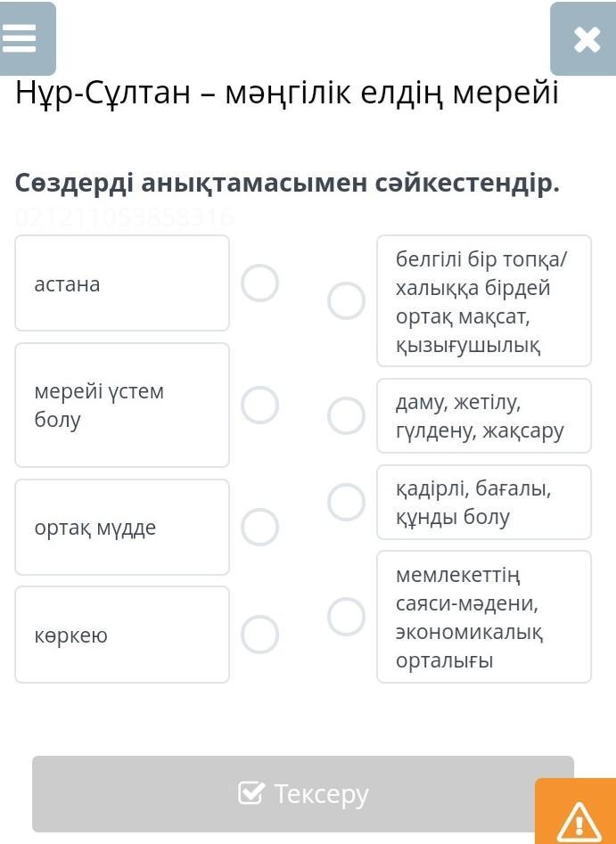Select the circle for мемлекеттің саяси-мәдени definition

pos(346,616)
